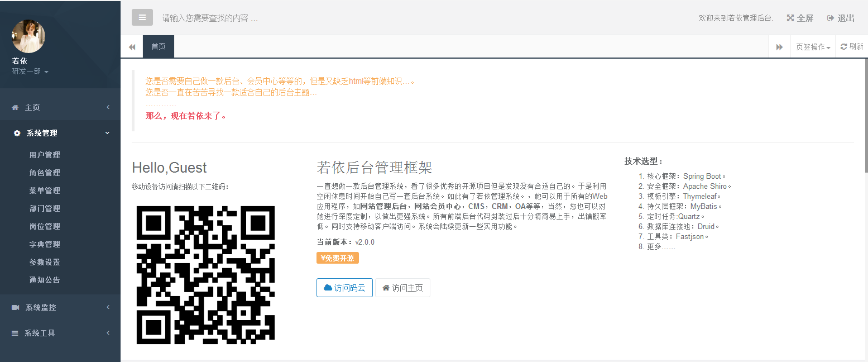Screen dimensions: 868x362
Task: Click the 若依后台管理框架 heading
Action: (375, 168)
